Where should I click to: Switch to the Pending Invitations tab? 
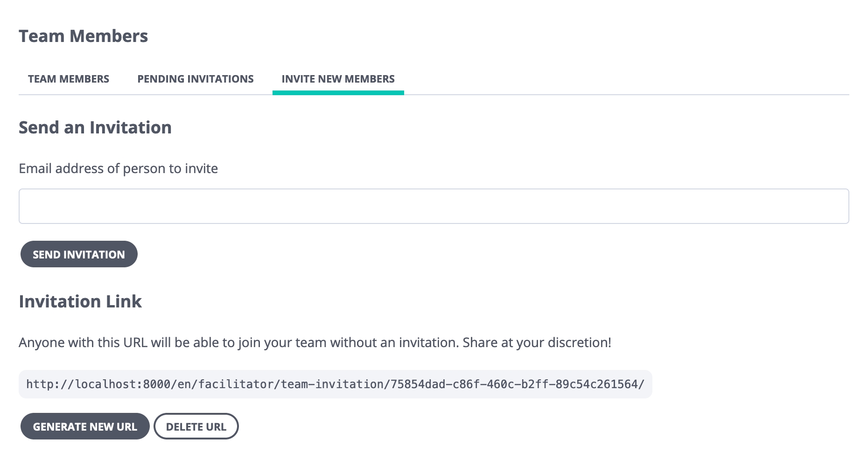pyautogui.click(x=195, y=79)
